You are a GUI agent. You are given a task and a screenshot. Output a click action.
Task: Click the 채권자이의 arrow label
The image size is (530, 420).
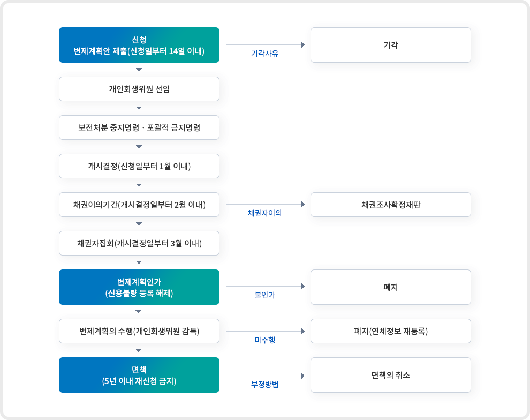point(264,213)
